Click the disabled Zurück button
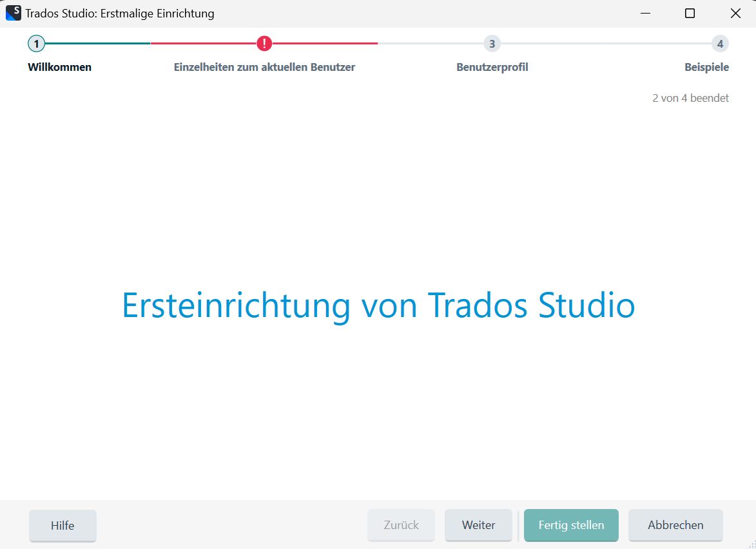Viewport: 756px width, 549px height. point(401,525)
